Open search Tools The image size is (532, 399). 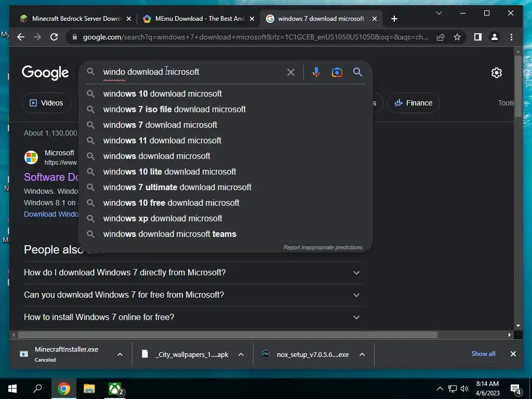(x=506, y=103)
